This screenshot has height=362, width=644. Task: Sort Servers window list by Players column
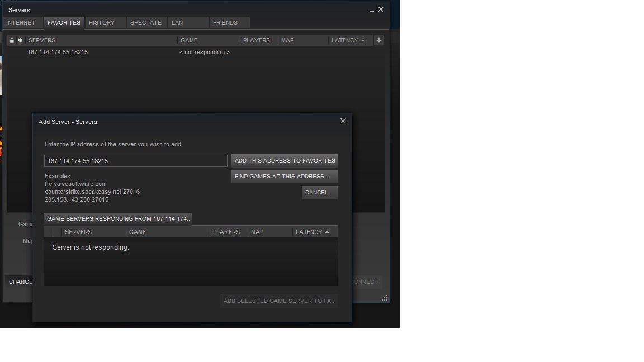pos(259,40)
